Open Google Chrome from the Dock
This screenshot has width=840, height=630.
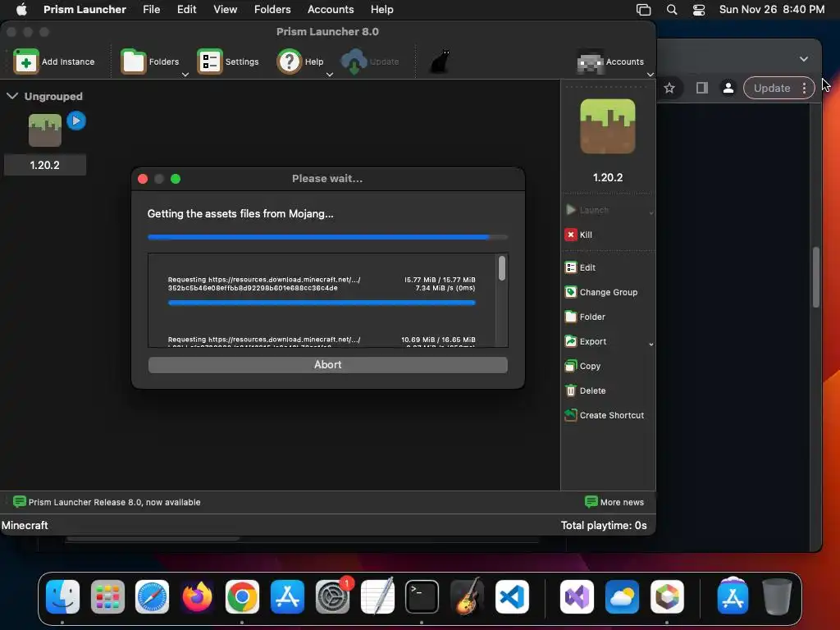pyautogui.click(x=242, y=597)
